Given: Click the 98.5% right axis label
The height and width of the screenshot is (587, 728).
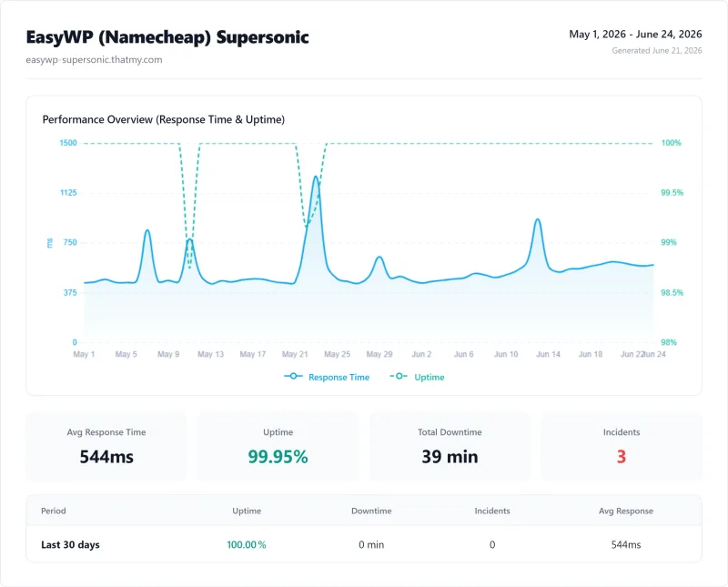Looking at the screenshot, I should (x=672, y=292).
